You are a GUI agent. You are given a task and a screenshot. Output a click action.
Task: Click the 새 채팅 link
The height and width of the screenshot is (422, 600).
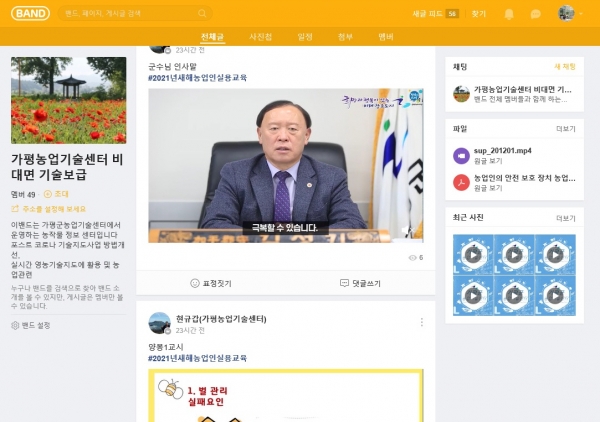(x=565, y=67)
